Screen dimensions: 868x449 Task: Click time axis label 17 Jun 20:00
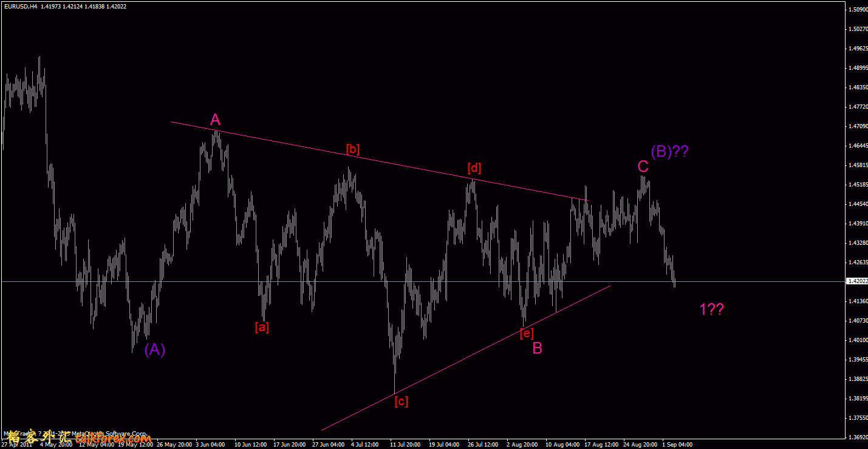290,445
